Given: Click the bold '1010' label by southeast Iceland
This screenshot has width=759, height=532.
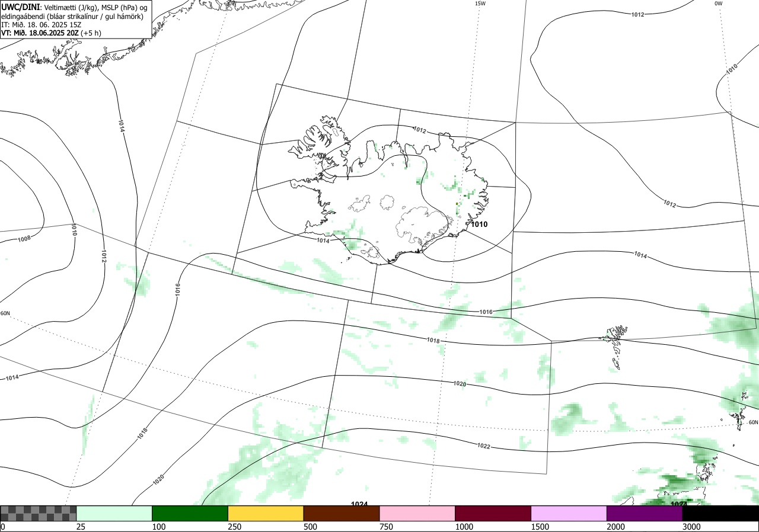Looking at the screenshot, I should pyautogui.click(x=479, y=225).
